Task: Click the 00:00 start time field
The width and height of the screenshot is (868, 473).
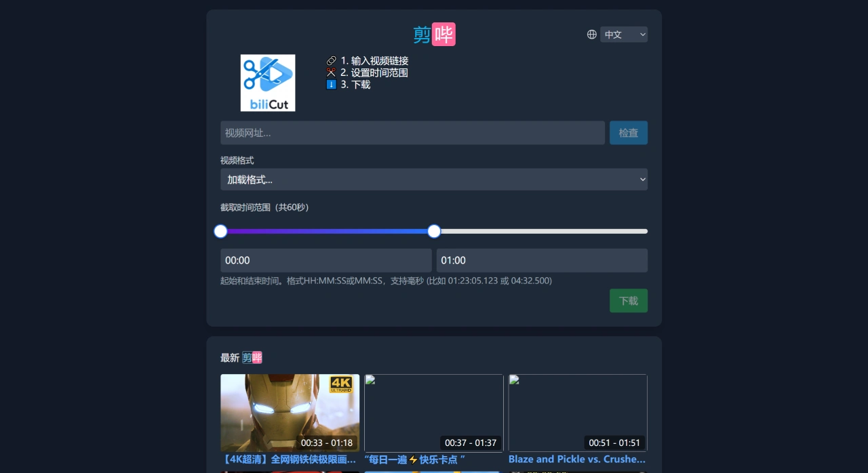Action: (x=326, y=260)
